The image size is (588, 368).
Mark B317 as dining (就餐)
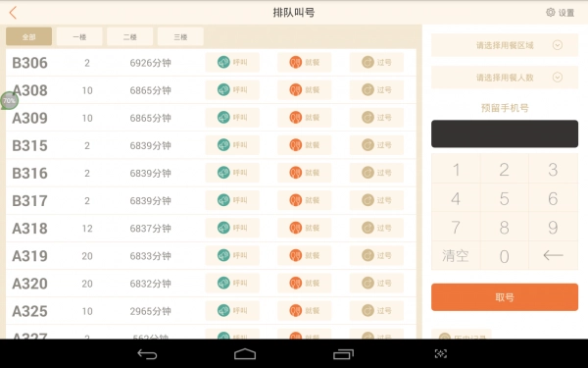pyautogui.click(x=304, y=200)
